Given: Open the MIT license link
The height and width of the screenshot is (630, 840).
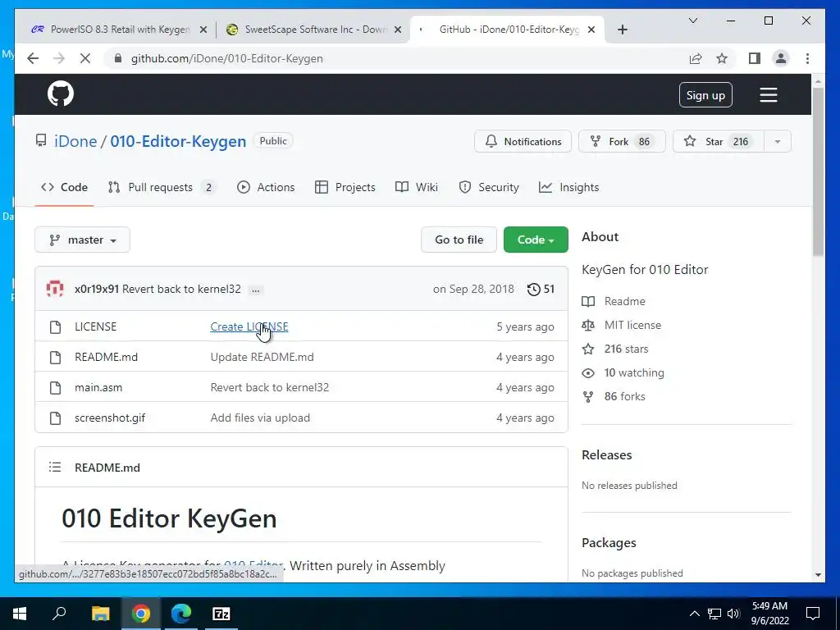Looking at the screenshot, I should click(x=622, y=325).
